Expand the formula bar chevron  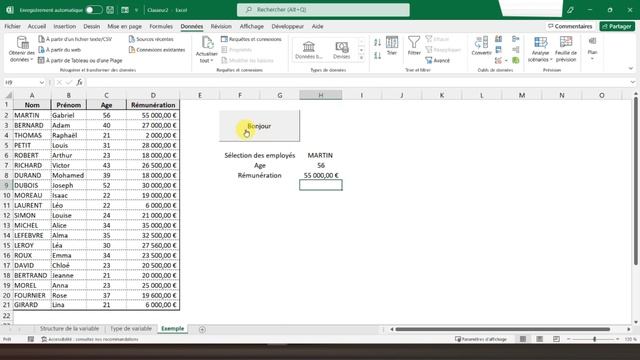pyautogui.click(x=632, y=82)
